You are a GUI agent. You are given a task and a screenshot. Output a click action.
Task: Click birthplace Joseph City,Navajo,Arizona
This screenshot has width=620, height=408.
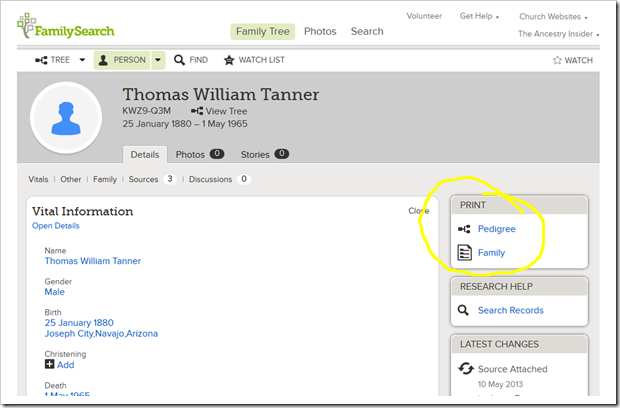pos(101,334)
